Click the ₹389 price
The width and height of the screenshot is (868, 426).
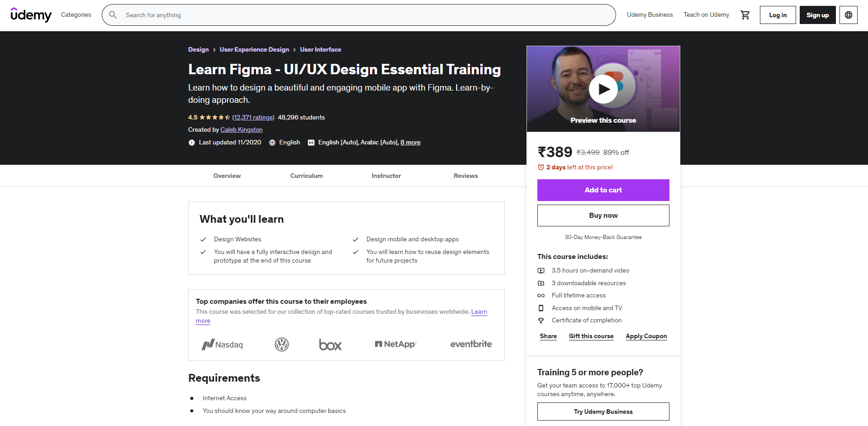tap(555, 152)
